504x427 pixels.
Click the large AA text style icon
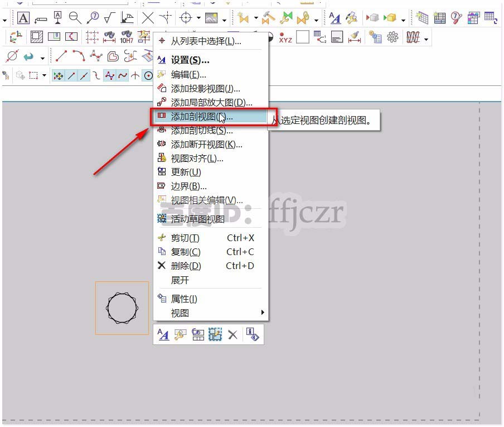[335, 18]
